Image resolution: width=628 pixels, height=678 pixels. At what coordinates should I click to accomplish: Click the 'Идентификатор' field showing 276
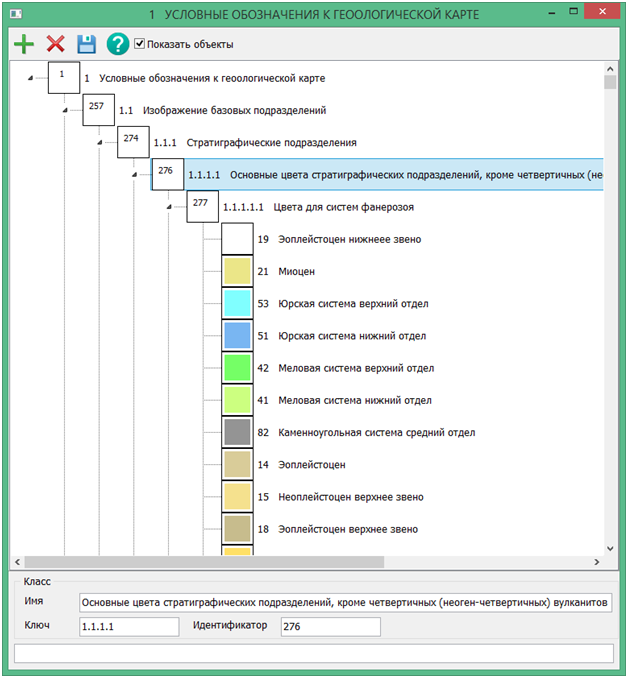pos(329,627)
